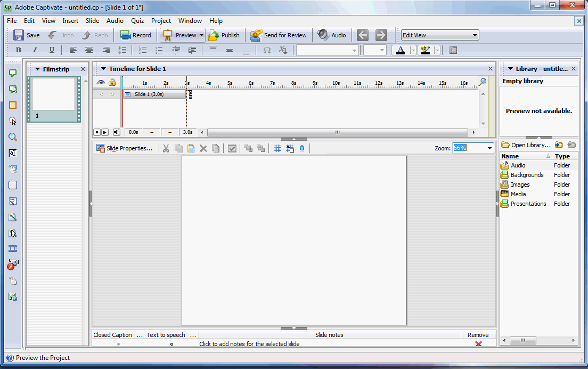Open Slide Properties
This screenshot has height=369, width=588.
125,148
